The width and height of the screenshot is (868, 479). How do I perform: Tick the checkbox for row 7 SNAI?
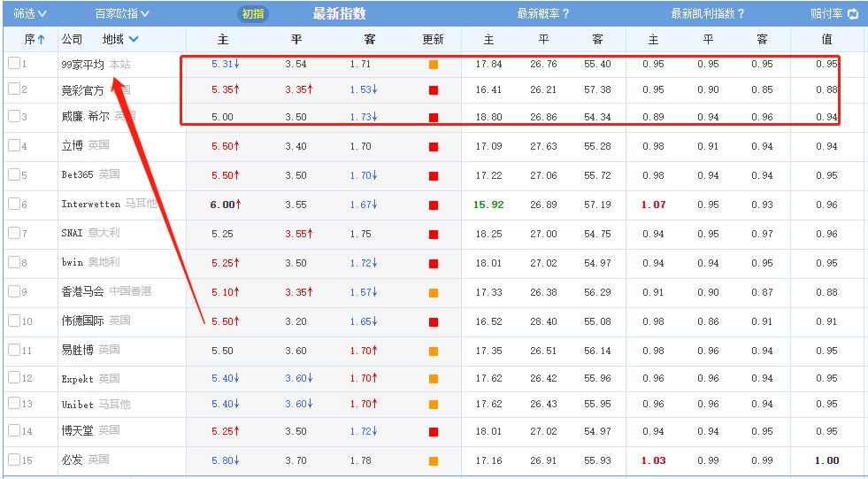14,233
